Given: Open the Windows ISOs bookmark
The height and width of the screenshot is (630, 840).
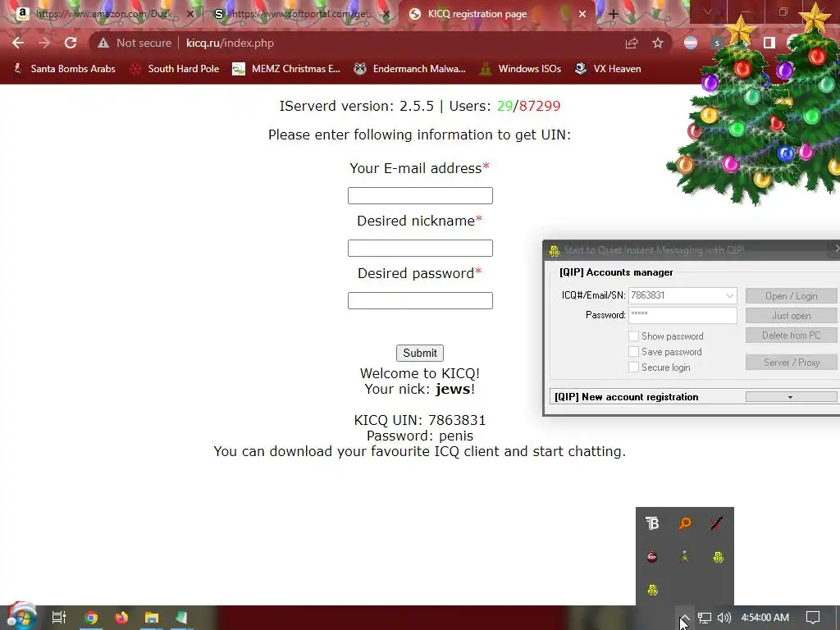Looking at the screenshot, I should (520, 69).
